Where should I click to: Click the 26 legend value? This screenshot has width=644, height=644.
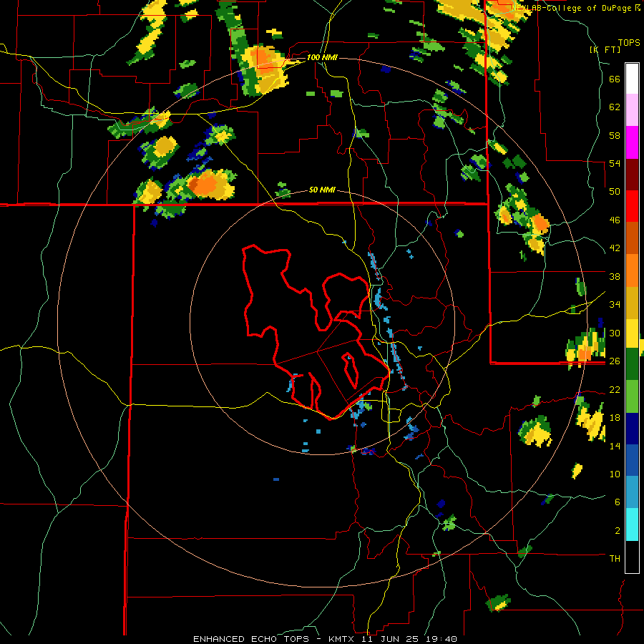pyautogui.click(x=615, y=361)
